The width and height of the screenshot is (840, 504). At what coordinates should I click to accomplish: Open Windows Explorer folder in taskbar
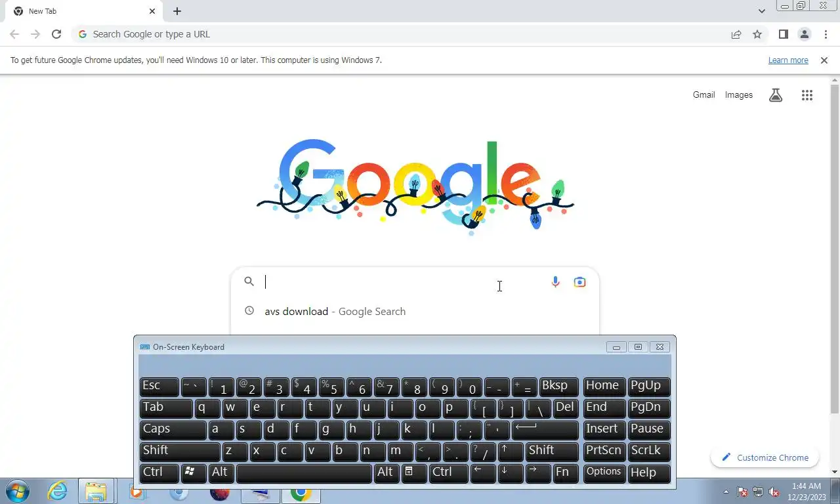[96, 492]
